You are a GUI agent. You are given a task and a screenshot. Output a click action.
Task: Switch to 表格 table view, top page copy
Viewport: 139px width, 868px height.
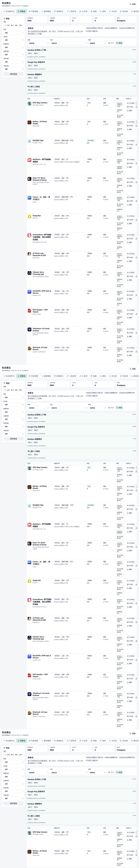click(119, 43)
